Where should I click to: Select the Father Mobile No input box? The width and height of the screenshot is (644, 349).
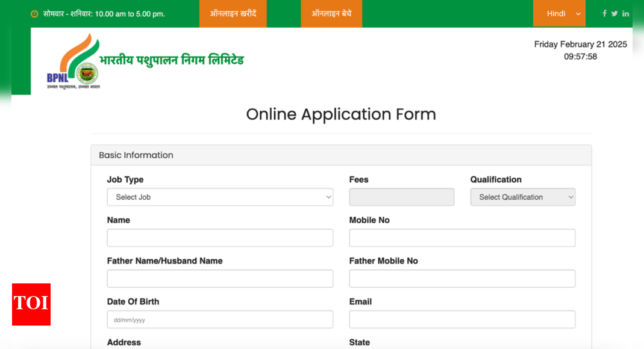pyautogui.click(x=461, y=279)
